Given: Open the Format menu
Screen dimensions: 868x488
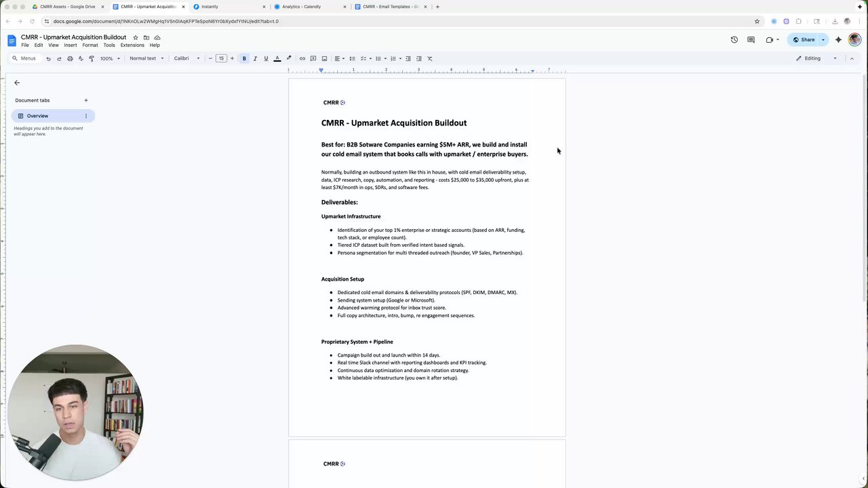Looking at the screenshot, I should pyautogui.click(x=90, y=45).
